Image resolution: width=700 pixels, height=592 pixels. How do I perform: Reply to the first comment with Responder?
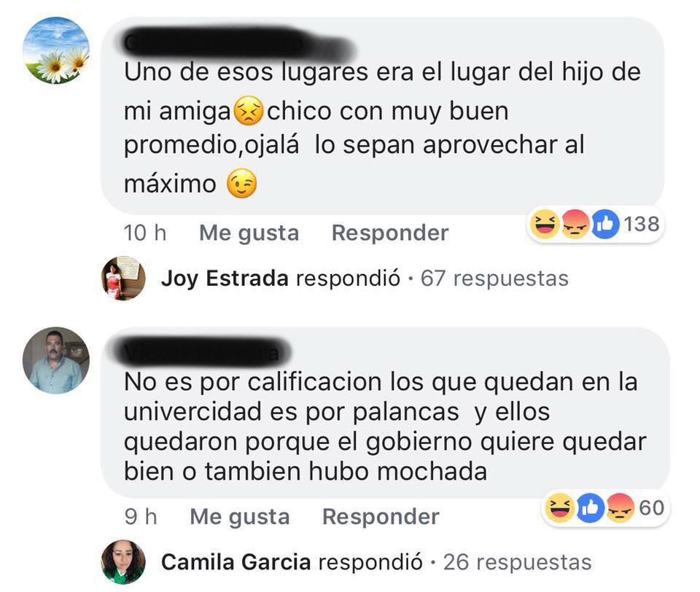(x=390, y=233)
